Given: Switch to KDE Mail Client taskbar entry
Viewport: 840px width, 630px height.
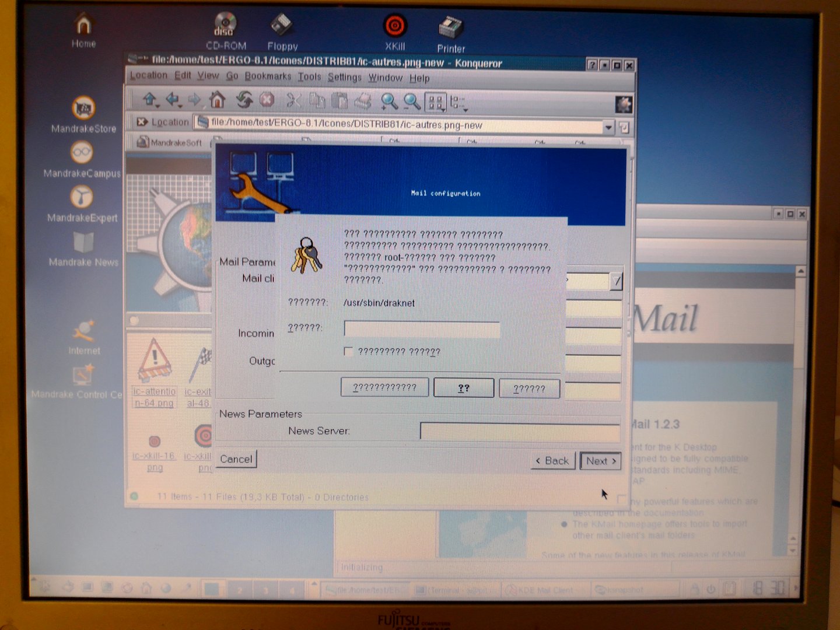Looking at the screenshot, I should (546, 590).
